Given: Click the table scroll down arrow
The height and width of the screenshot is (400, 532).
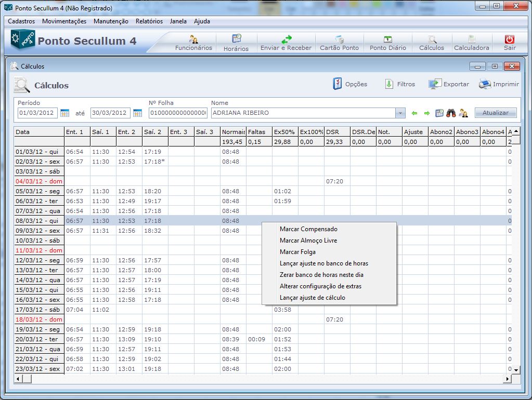Looking at the screenshot, I should [516, 370].
